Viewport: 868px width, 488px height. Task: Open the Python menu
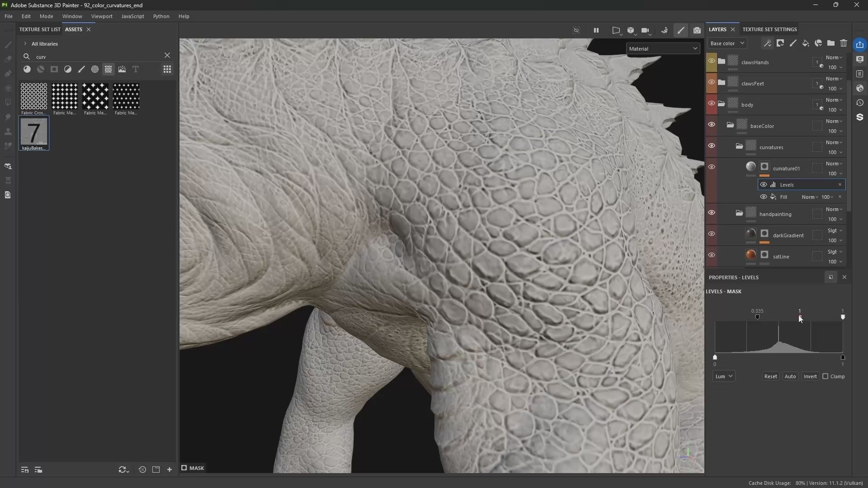[x=161, y=16]
